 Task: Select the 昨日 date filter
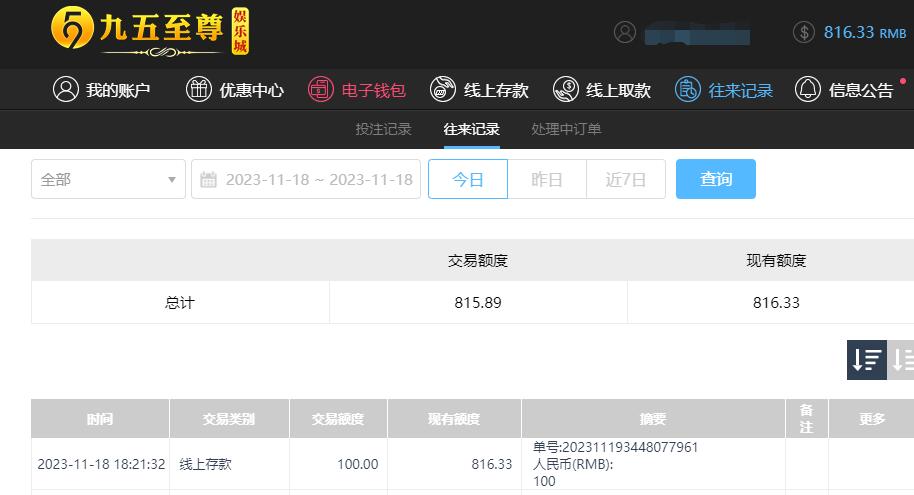(x=547, y=179)
